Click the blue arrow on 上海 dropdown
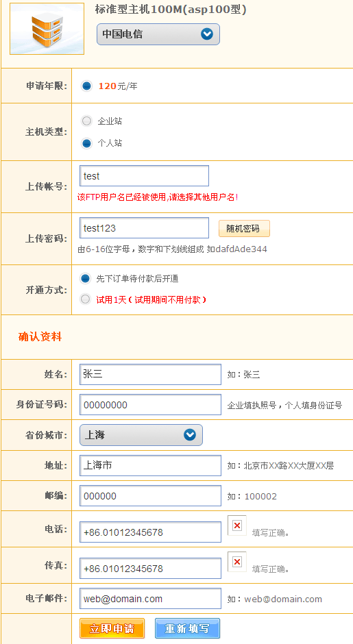The width and height of the screenshot is (353, 644). tap(190, 434)
